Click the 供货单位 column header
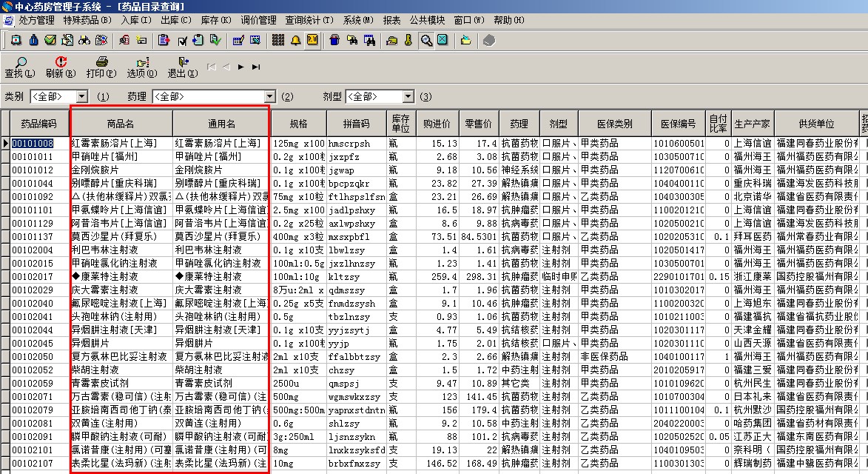Viewport: 868px width, 474px height. tap(816, 124)
